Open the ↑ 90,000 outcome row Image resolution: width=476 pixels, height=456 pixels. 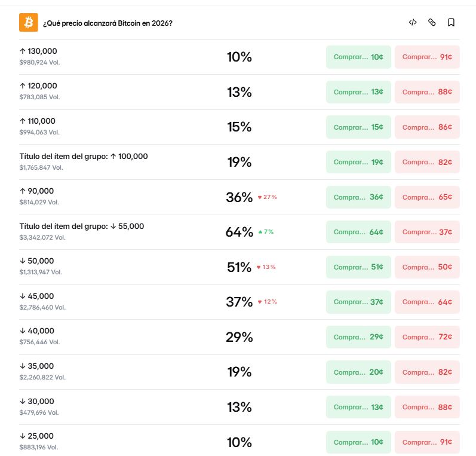239,197
